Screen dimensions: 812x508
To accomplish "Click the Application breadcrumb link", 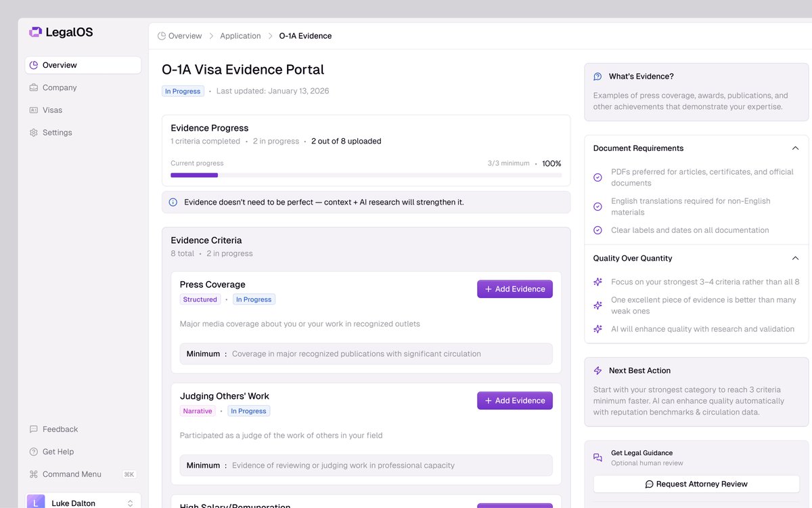I will coord(240,36).
